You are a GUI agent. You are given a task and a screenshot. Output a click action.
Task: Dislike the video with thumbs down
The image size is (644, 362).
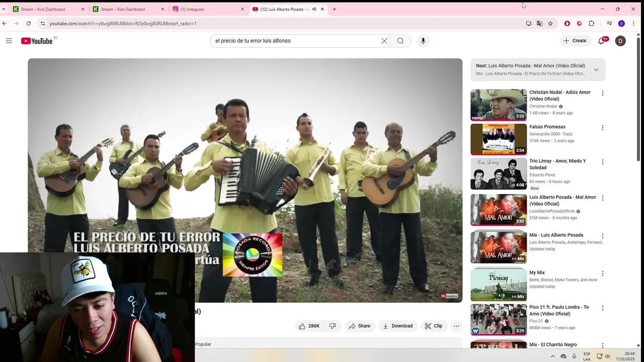tap(333, 326)
